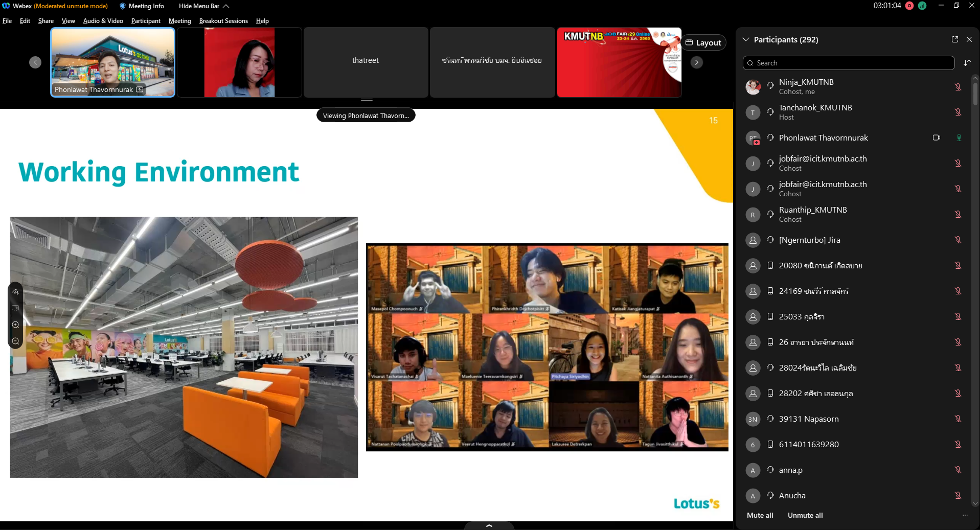Click Phonlawat Thavornnurak's video camera icon

click(x=937, y=137)
